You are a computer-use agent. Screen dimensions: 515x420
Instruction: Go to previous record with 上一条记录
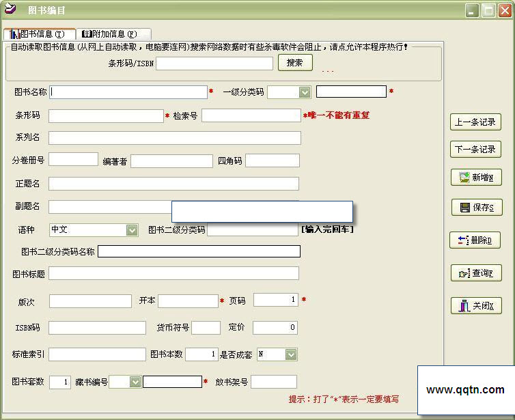point(476,122)
